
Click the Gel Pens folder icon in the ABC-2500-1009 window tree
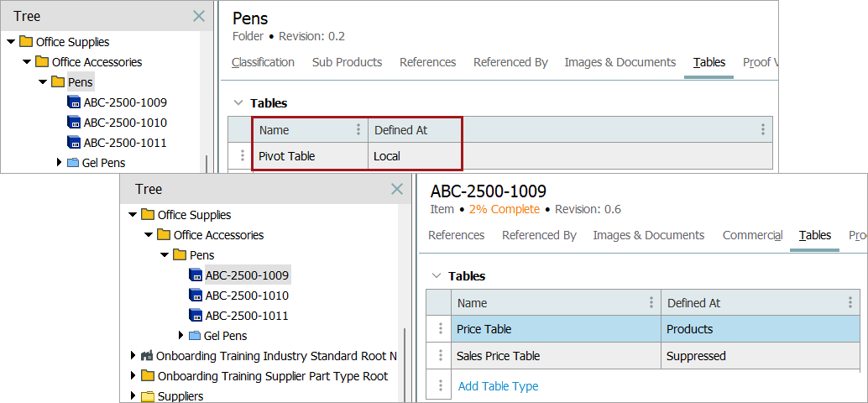pos(195,336)
